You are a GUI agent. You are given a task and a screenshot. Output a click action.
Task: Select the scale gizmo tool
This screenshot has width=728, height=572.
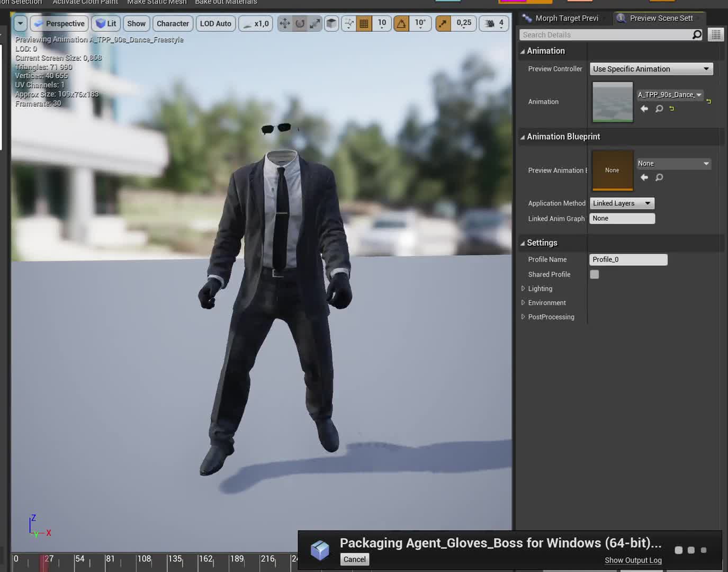315,23
